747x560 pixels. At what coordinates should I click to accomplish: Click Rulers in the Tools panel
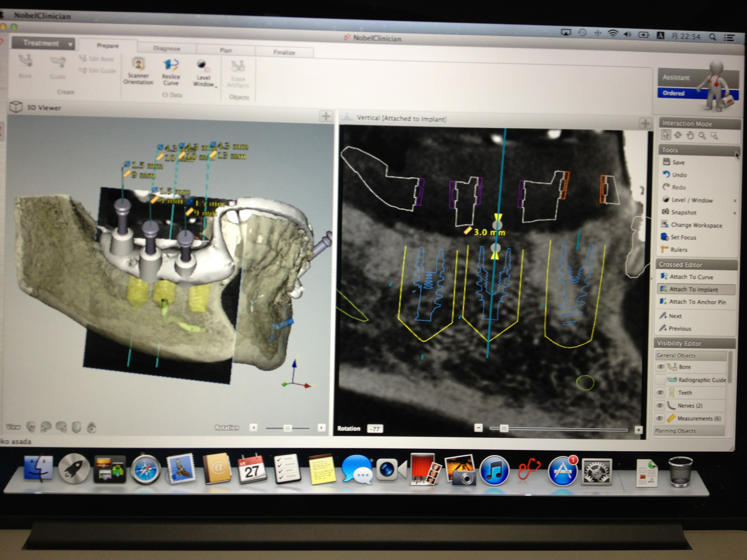point(674,250)
